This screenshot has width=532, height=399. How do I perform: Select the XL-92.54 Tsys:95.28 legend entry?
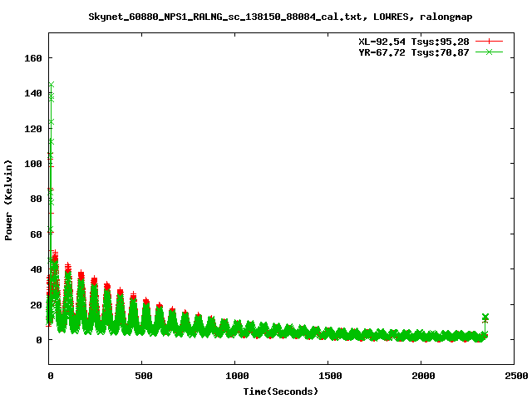414,42
